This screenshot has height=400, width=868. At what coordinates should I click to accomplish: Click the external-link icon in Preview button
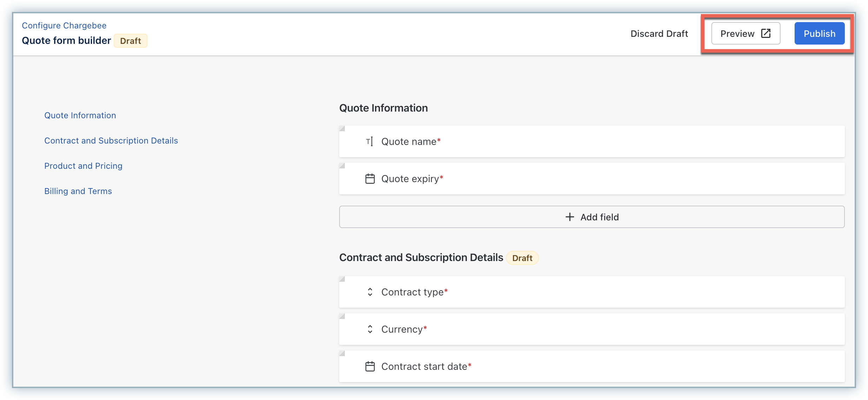766,33
